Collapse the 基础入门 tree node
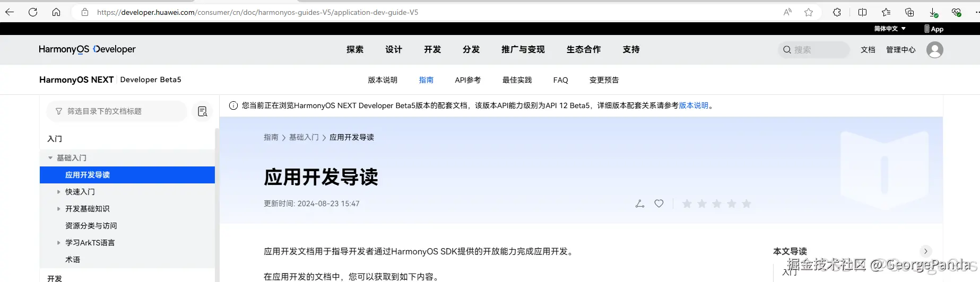The width and height of the screenshot is (980, 282). (50, 158)
